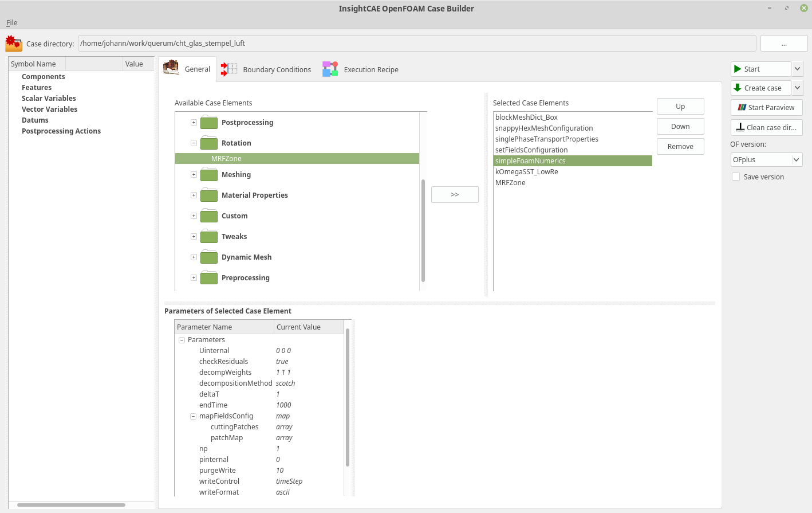Click the Custom folder icon
The height and width of the screenshot is (513, 812).
tap(209, 216)
